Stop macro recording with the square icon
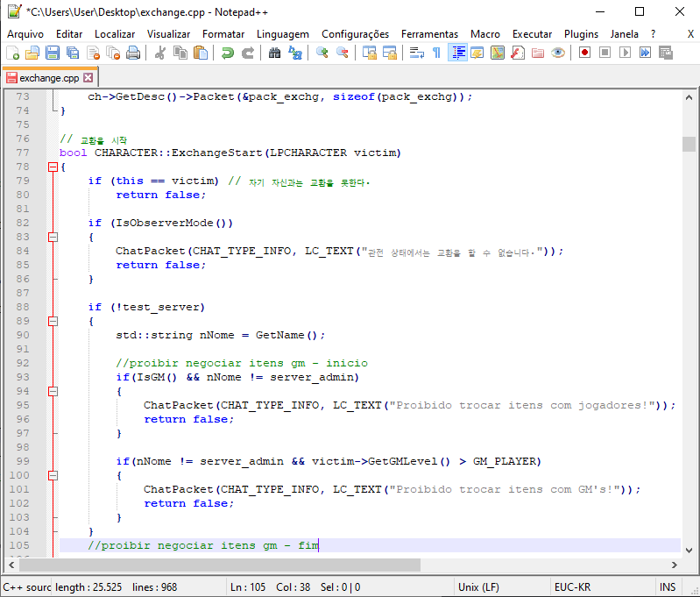The width and height of the screenshot is (700, 597). click(x=605, y=53)
